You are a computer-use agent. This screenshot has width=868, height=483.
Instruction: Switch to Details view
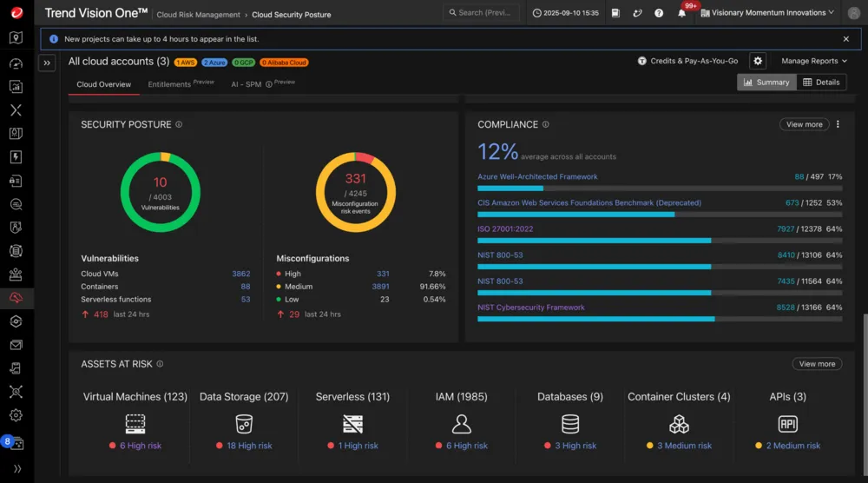tap(821, 83)
